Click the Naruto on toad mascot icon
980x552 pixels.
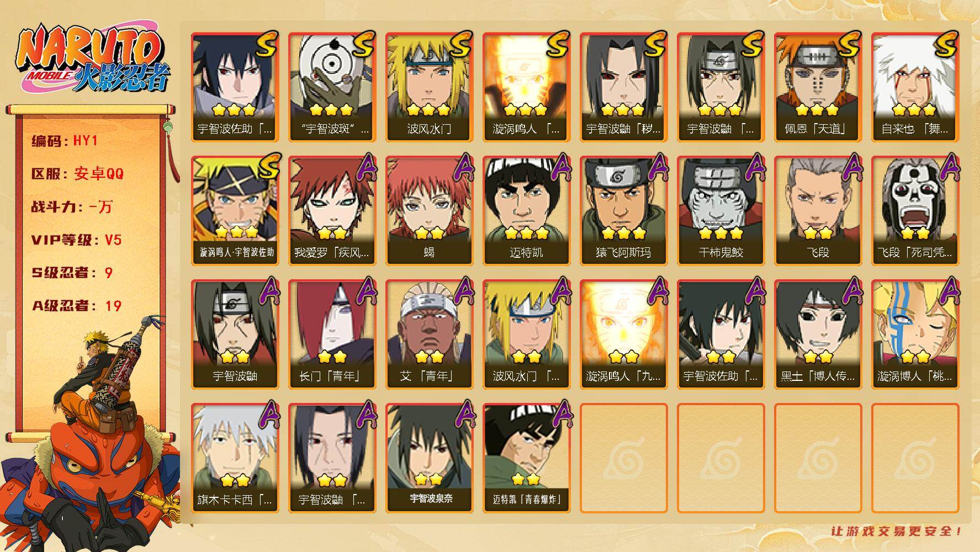pyautogui.click(x=91, y=436)
